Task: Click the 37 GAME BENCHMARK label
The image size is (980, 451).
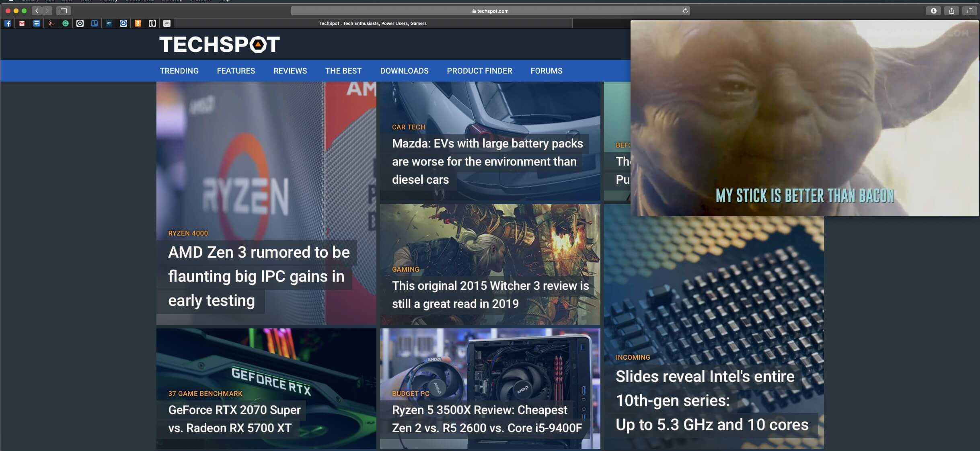Action: 205,394
